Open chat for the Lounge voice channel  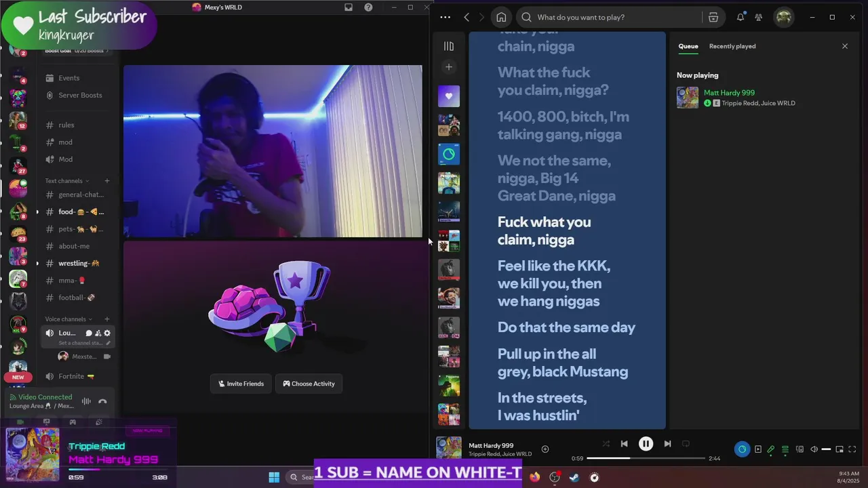[x=89, y=333]
